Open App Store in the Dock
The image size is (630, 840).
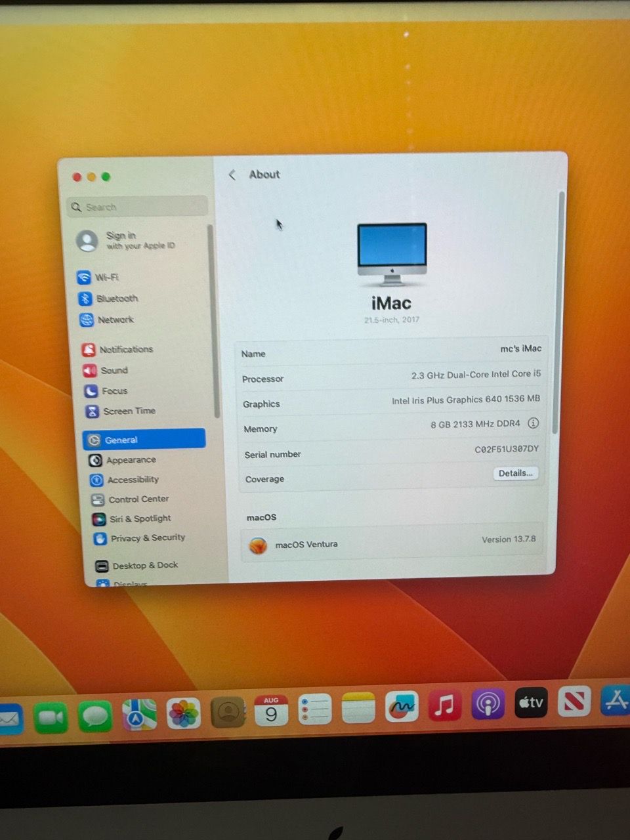point(615,700)
